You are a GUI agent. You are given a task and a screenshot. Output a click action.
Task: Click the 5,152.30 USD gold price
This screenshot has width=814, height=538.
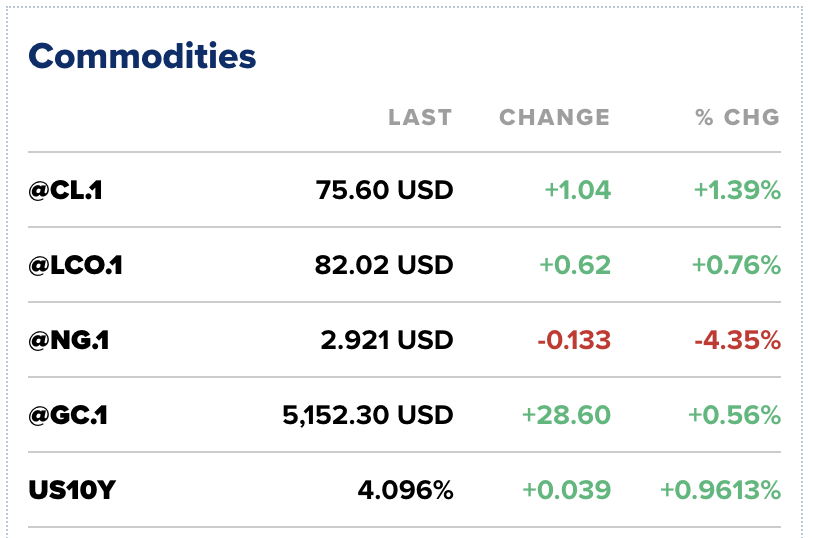[367, 415]
